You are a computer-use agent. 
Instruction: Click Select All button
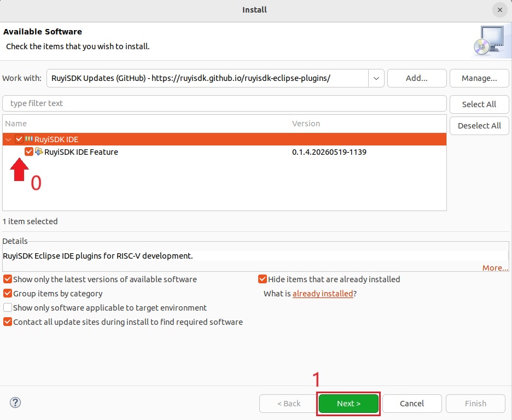(479, 104)
